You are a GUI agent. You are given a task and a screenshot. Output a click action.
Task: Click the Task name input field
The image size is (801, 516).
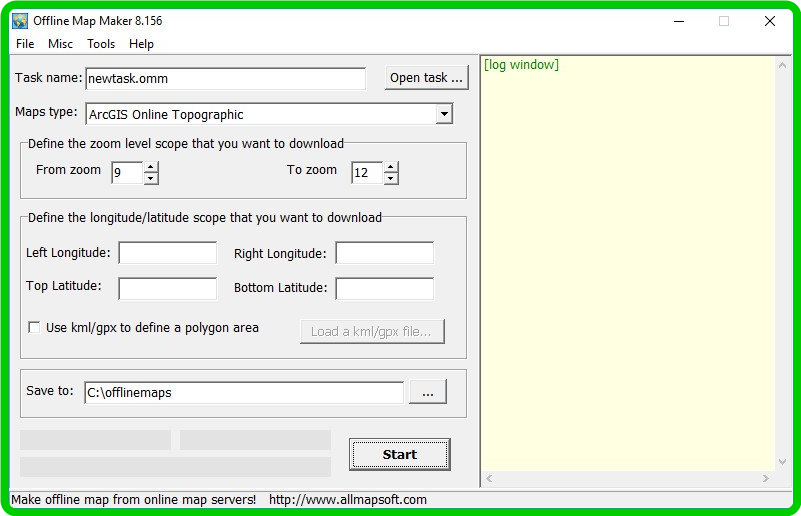(226, 79)
